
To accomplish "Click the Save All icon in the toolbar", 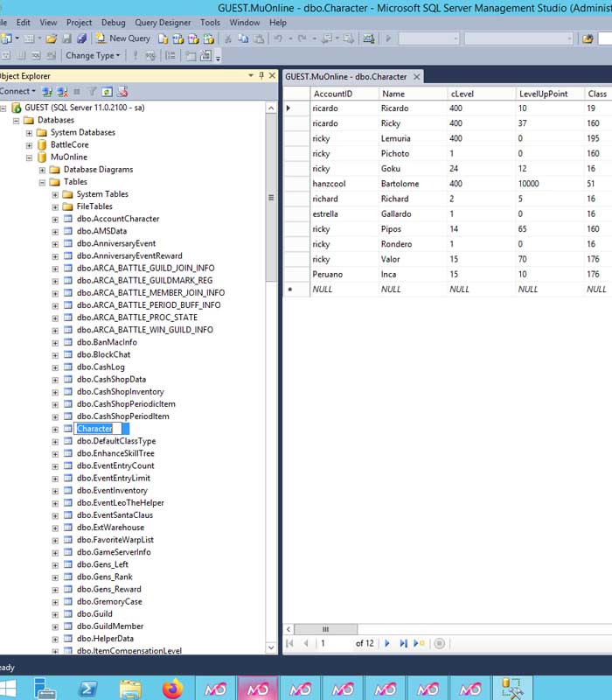I will click(81, 38).
